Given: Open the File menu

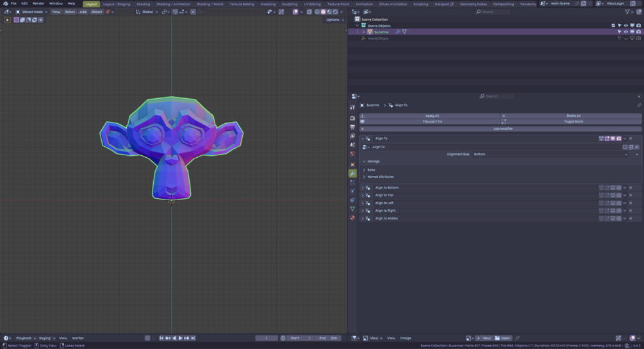Looking at the screenshot, I should pos(13,3).
